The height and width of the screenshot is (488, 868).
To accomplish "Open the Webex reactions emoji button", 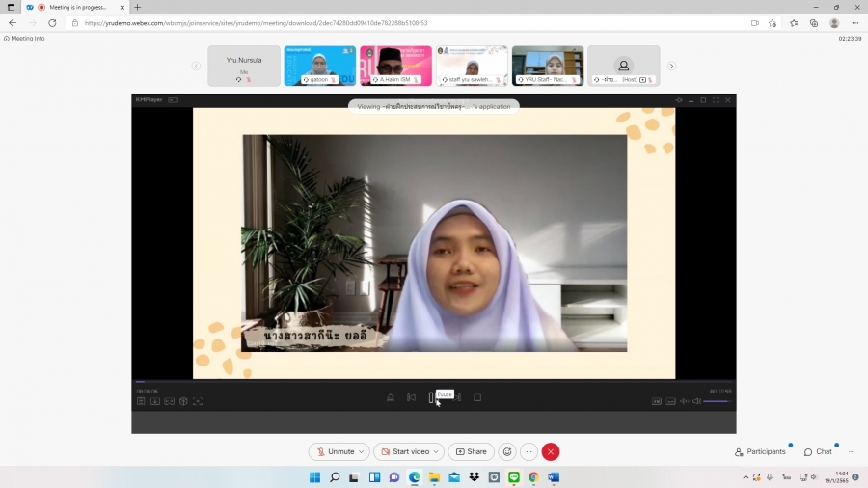I will (x=507, y=451).
